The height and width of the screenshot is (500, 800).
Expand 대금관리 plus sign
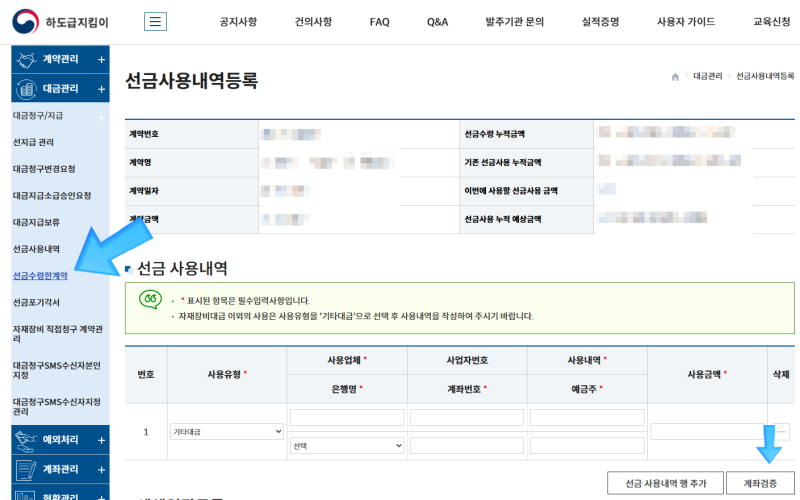[102, 89]
